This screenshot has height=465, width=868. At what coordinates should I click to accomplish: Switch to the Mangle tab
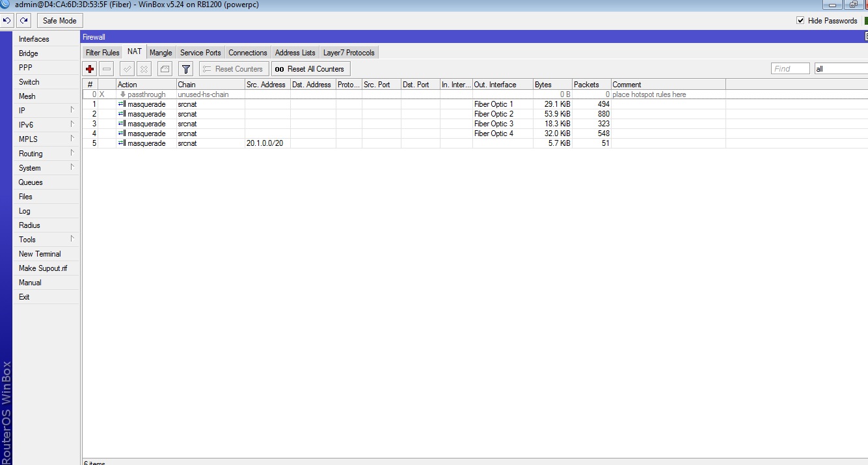point(161,53)
